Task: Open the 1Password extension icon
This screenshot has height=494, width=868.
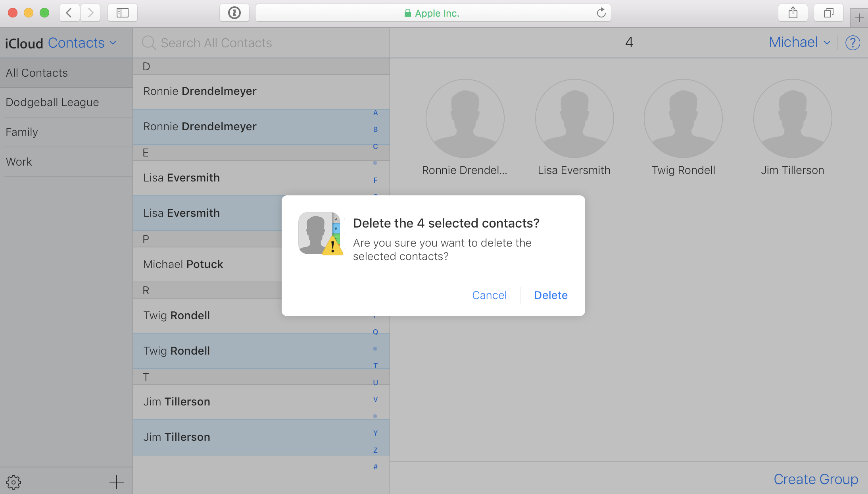Action: click(234, 13)
